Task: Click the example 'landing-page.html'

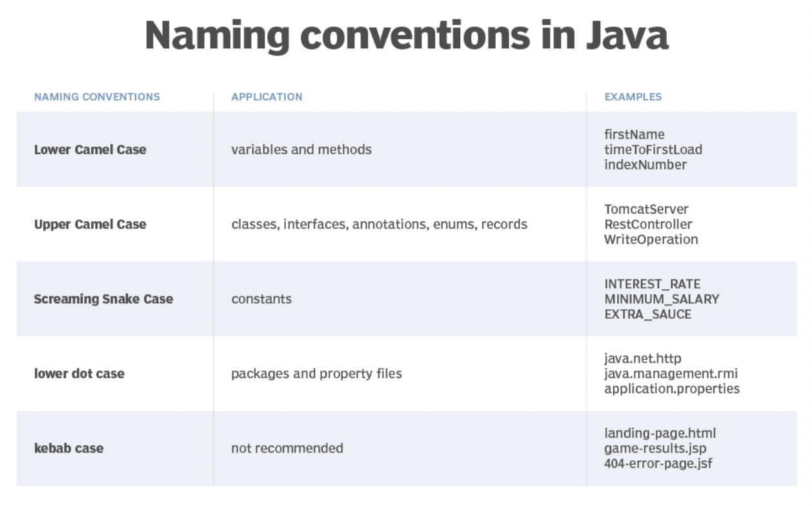Action: click(660, 433)
